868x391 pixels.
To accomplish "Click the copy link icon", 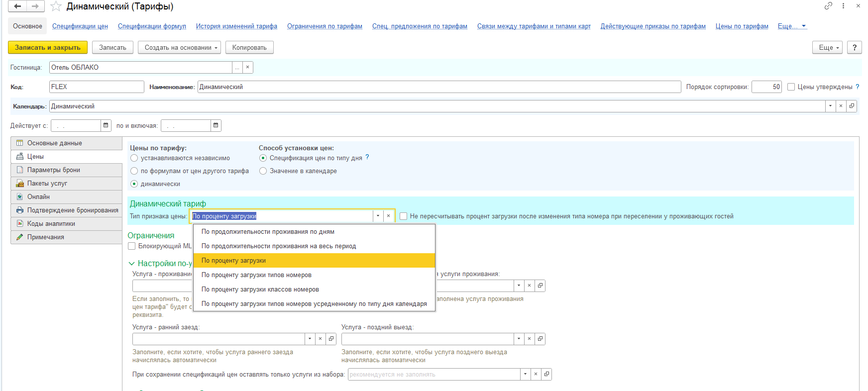I will (828, 6).
